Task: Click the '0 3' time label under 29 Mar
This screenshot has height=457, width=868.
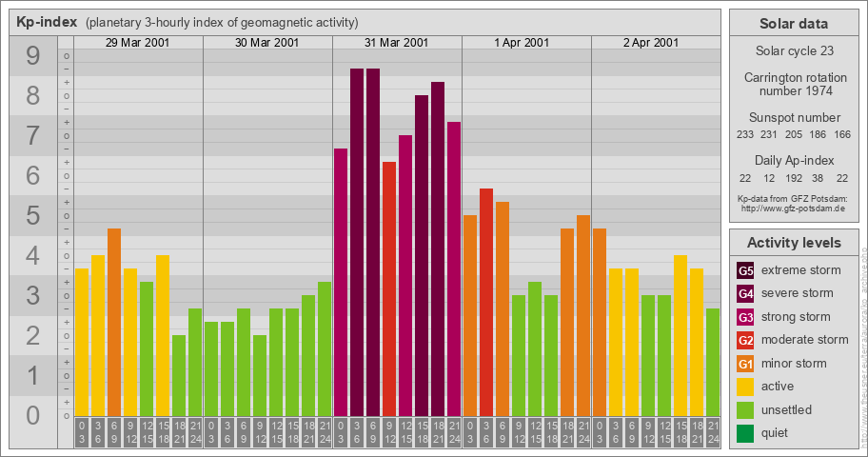Action: pos(82,432)
